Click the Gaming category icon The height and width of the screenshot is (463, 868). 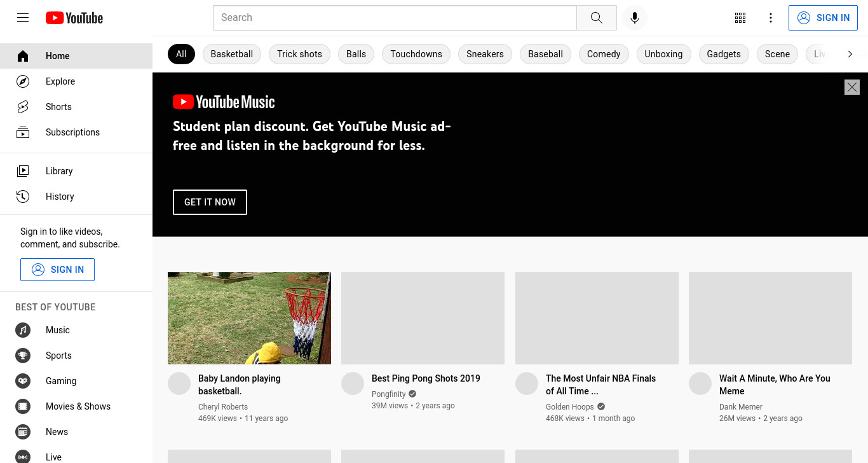tap(23, 381)
